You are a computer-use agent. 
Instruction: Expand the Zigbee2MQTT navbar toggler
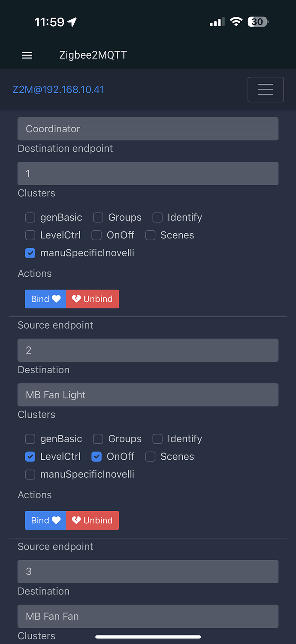pos(266,89)
